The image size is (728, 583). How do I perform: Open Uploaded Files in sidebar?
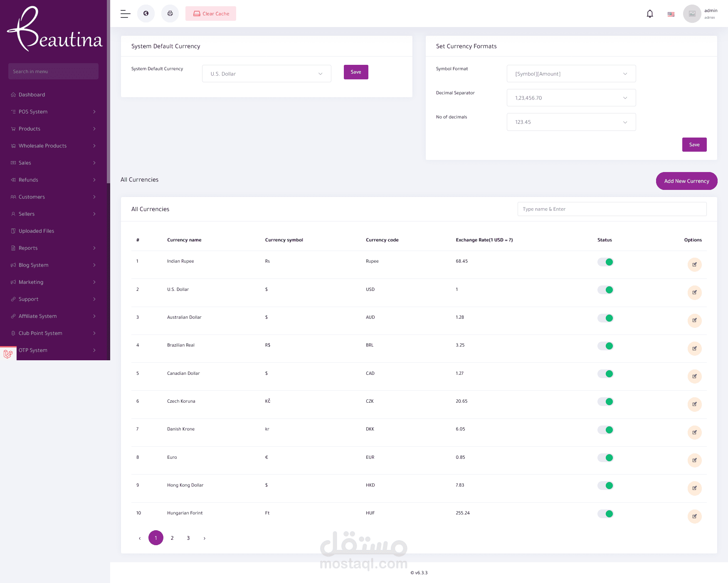click(53, 231)
